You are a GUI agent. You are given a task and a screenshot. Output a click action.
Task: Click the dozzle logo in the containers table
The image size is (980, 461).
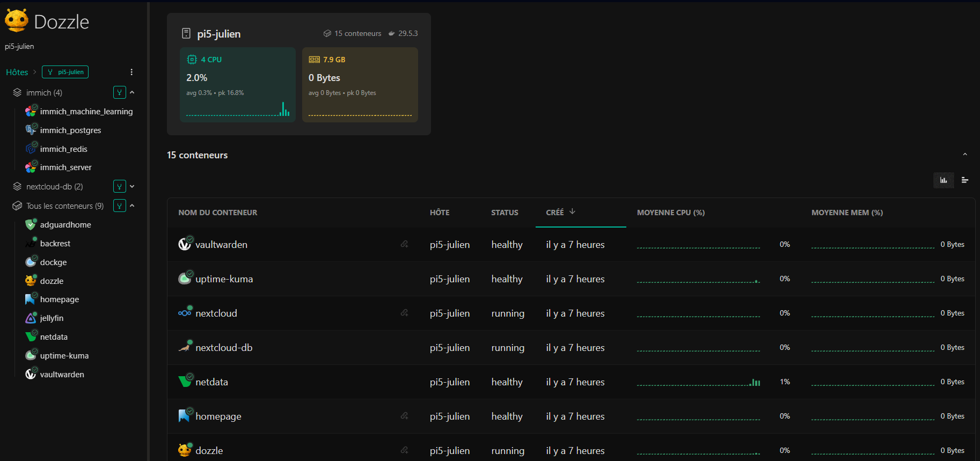tap(185, 450)
